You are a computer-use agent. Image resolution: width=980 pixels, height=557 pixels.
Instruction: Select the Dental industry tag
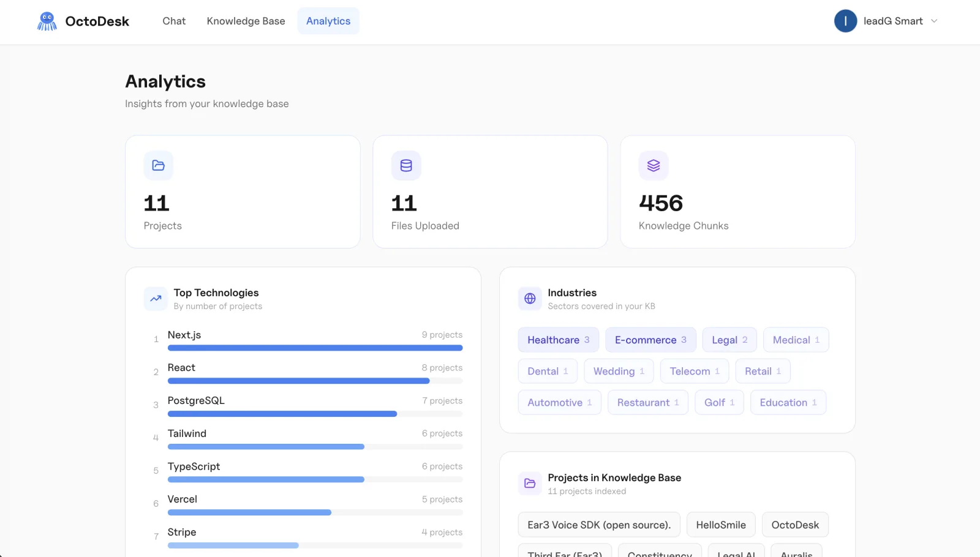click(x=548, y=371)
